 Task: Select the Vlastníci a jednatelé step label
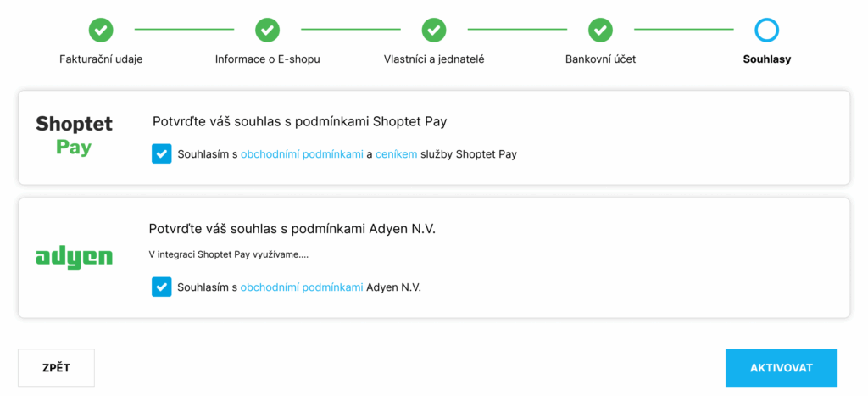[434, 59]
